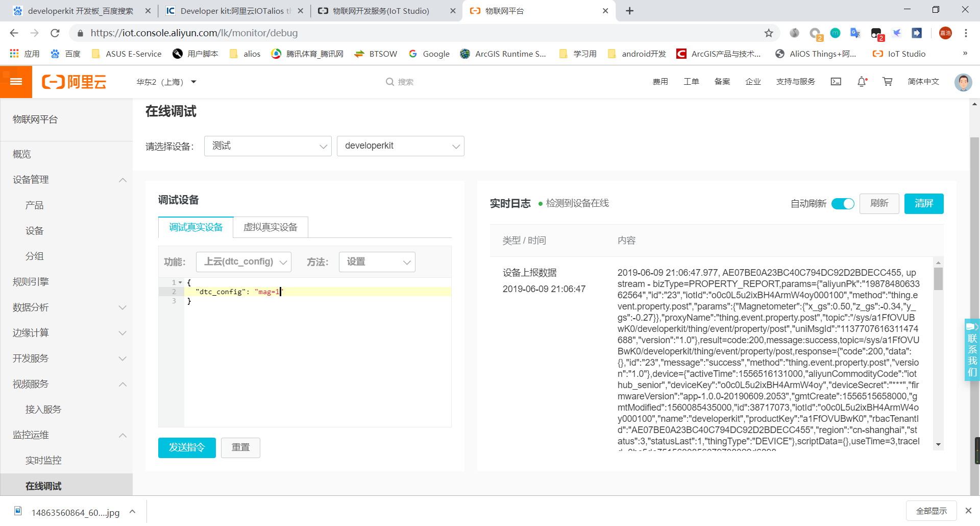980x526 pixels.
Task: Bookmark this page with the star icon
Action: coord(768,33)
